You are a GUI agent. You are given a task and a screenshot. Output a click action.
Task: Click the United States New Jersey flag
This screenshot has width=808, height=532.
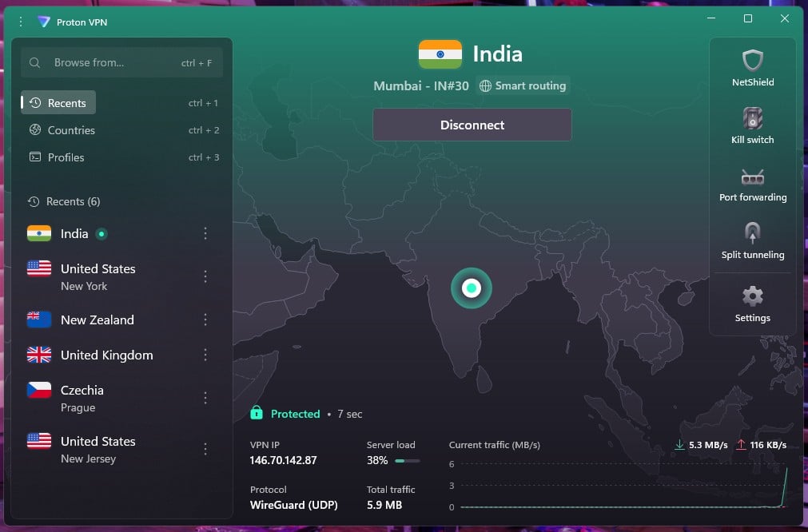click(39, 441)
